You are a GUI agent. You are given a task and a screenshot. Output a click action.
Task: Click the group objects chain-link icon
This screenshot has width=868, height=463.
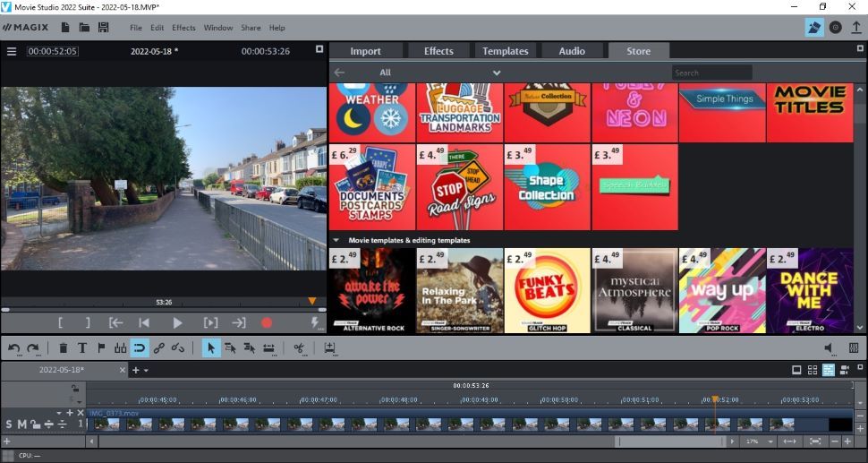point(159,348)
